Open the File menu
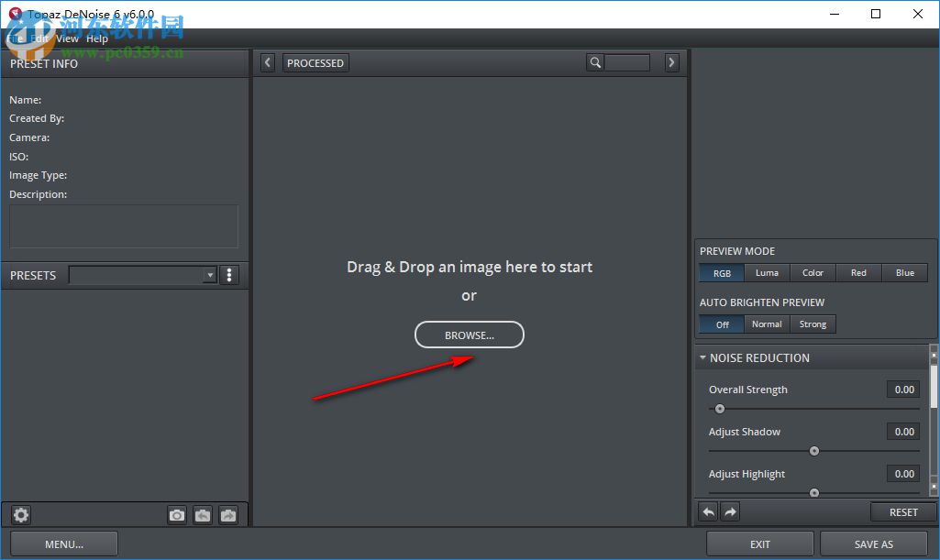Image resolution: width=940 pixels, height=560 pixels. pyautogui.click(x=15, y=38)
